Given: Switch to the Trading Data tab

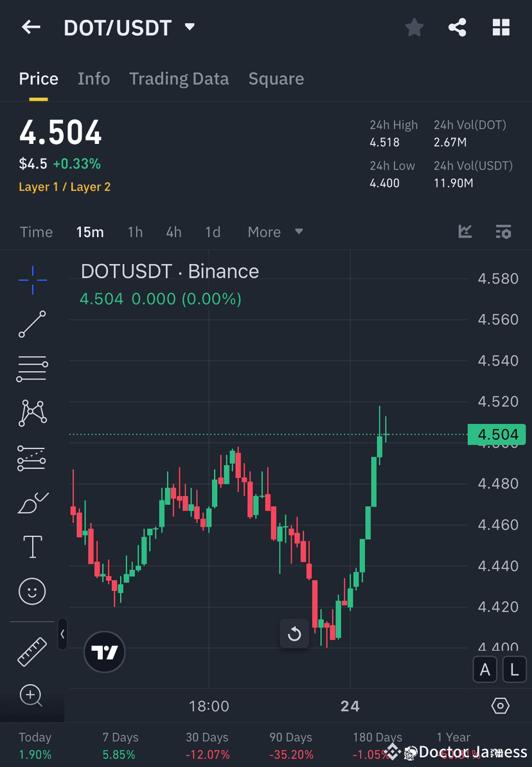Looking at the screenshot, I should coord(179,78).
